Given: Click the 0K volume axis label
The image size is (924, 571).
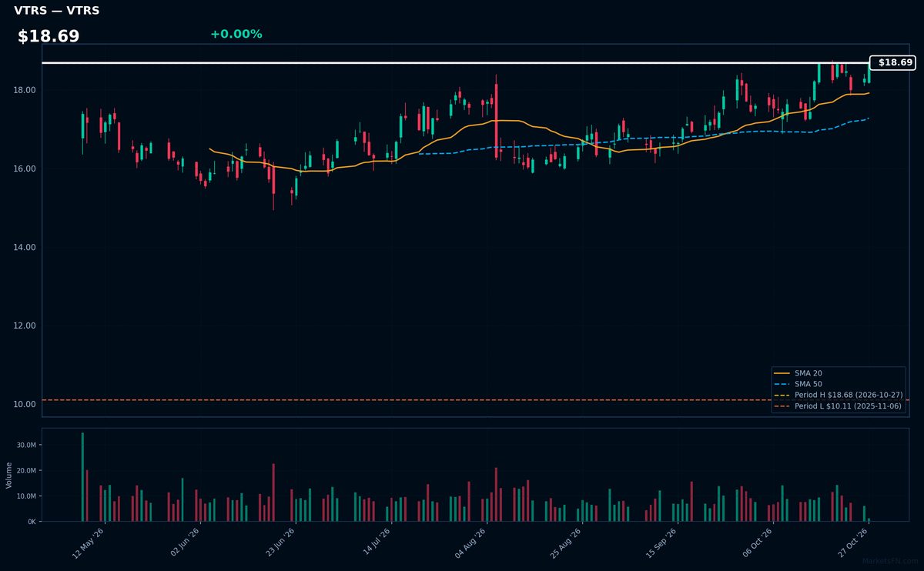Looking at the screenshot, I should coord(32,522).
